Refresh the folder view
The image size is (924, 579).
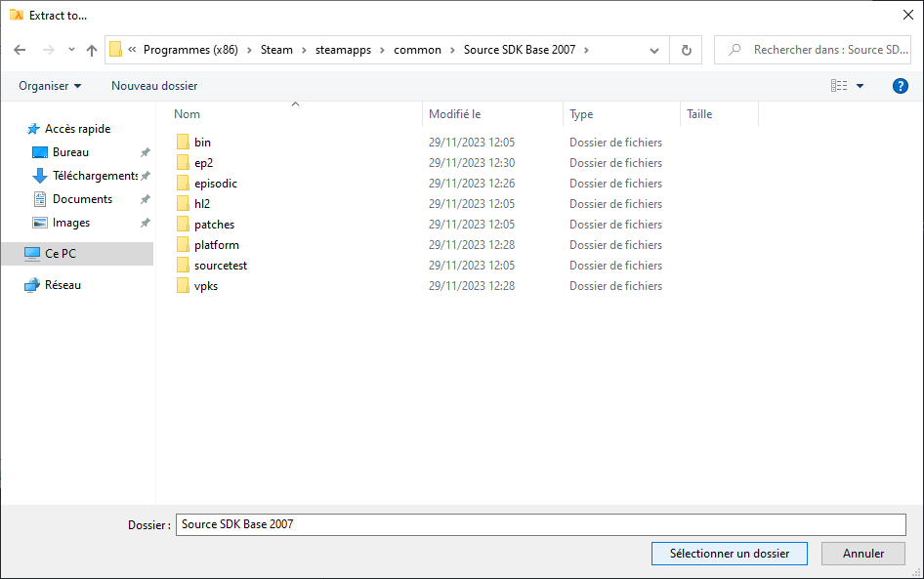coord(687,50)
